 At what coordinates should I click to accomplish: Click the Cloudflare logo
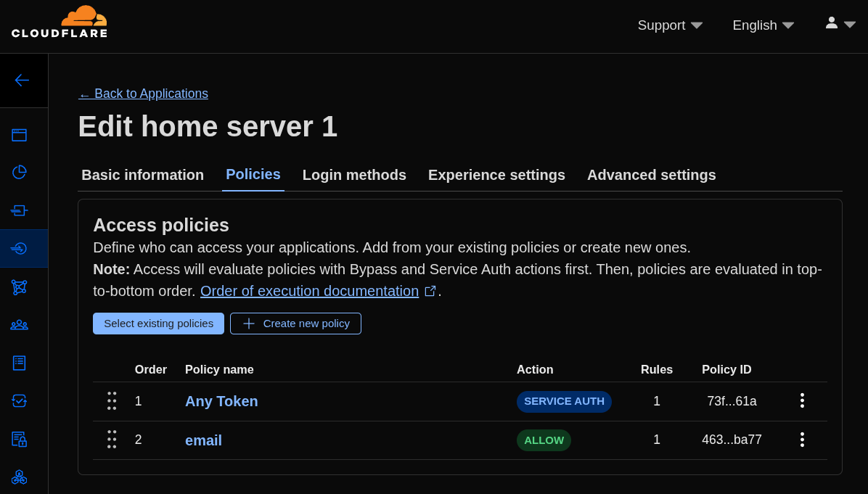click(60, 22)
